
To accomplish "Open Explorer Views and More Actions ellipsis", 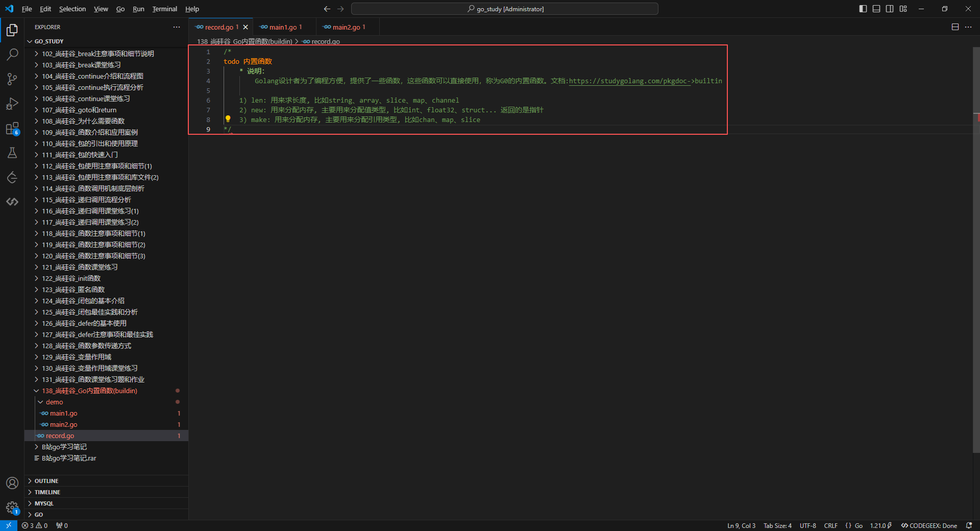I will (x=177, y=27).
